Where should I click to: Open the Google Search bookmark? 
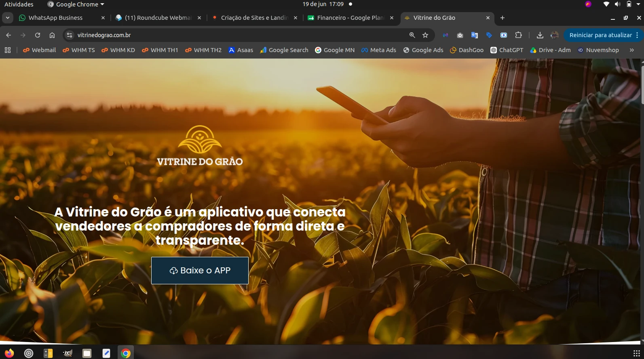tap(284, 50)
